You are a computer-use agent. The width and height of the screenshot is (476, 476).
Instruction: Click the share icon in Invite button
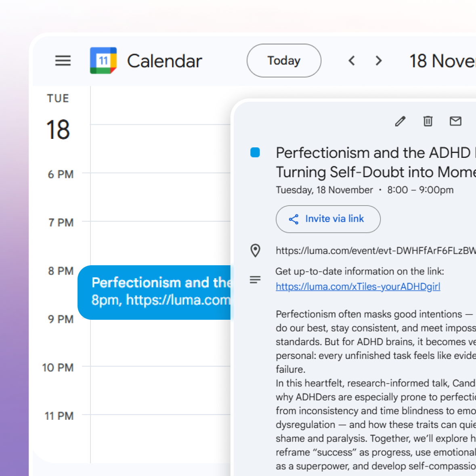pyautogui.click(x=294, y=219)
